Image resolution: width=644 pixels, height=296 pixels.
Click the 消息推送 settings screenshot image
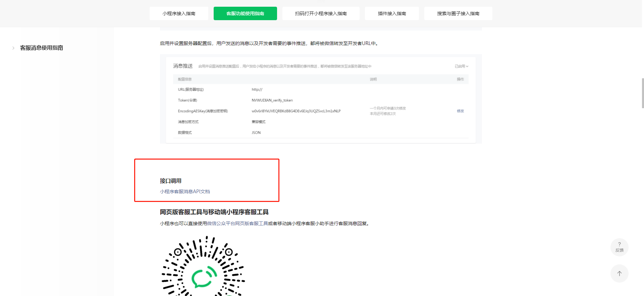321,99
